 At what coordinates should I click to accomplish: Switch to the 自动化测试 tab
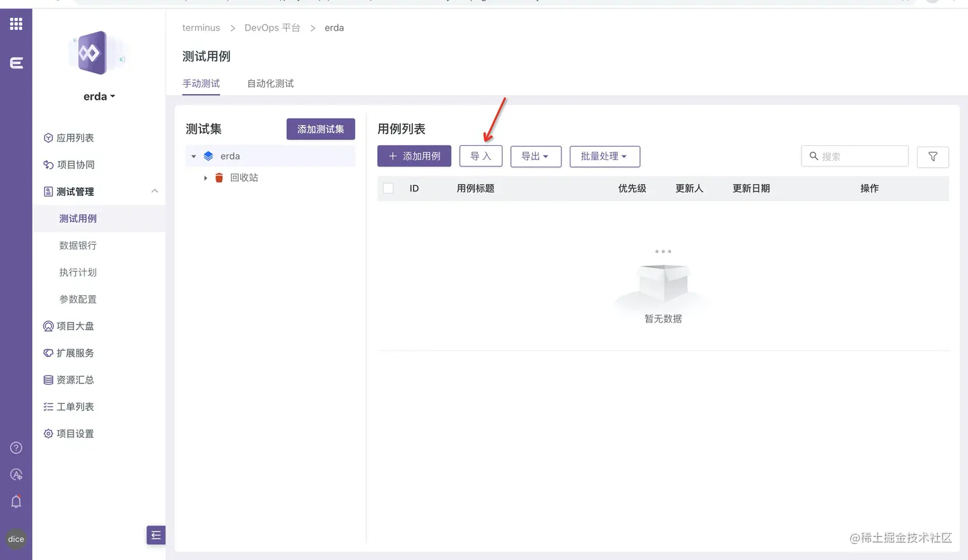point(271,84)
